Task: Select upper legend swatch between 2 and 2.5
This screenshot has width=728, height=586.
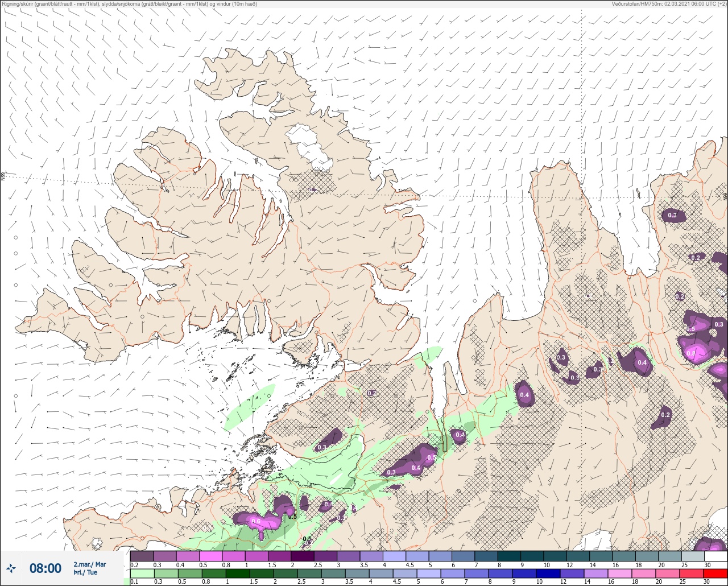Action: 302,556
